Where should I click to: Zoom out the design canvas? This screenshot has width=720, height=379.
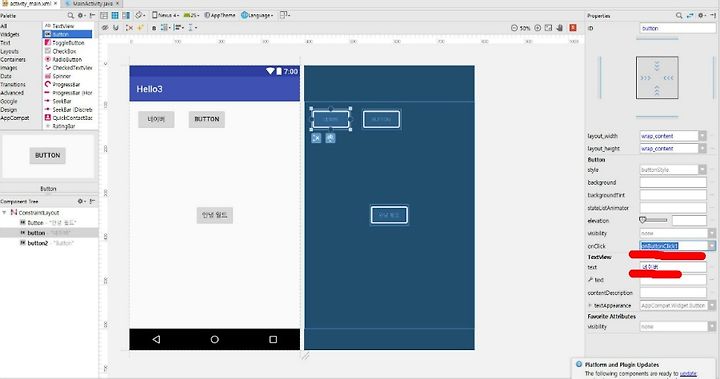[514, 28]
